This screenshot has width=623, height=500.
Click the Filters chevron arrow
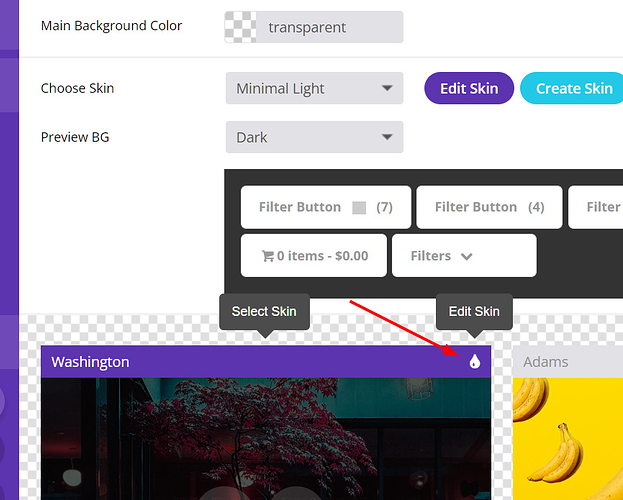pyautogui.click(x=466, y=257)
